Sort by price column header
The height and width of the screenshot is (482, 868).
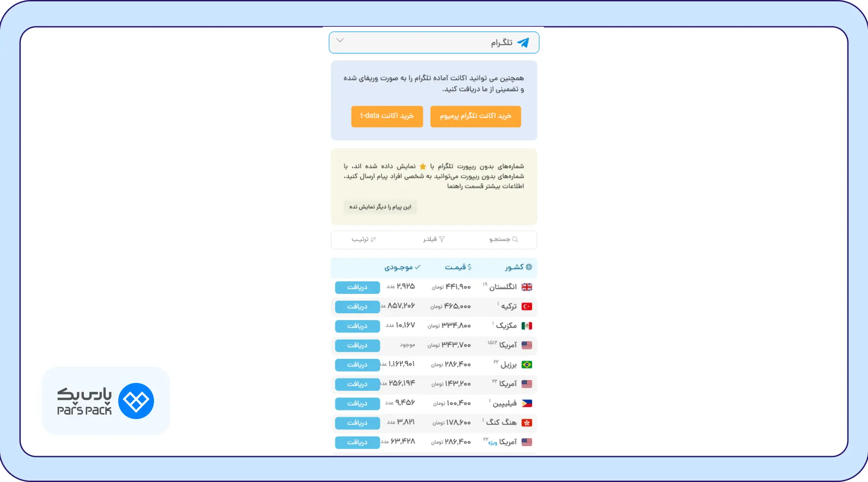pyautogui.click(x=458, y=267)
